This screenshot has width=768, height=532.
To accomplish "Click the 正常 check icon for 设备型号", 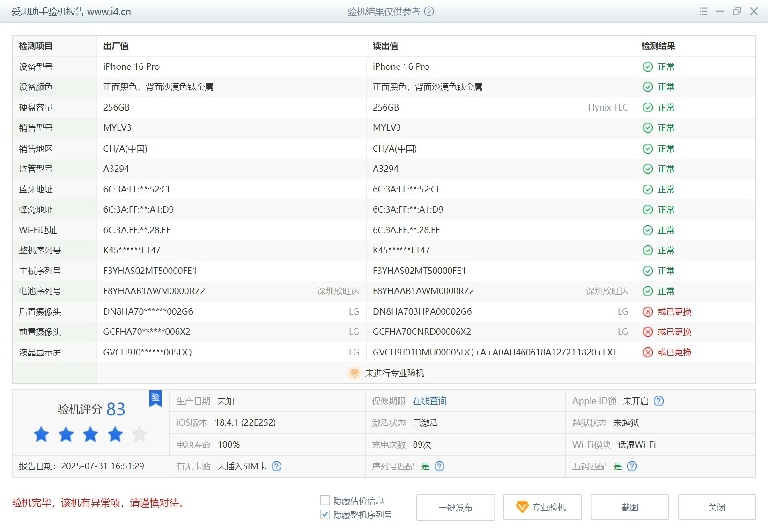I will pos(648,67).
